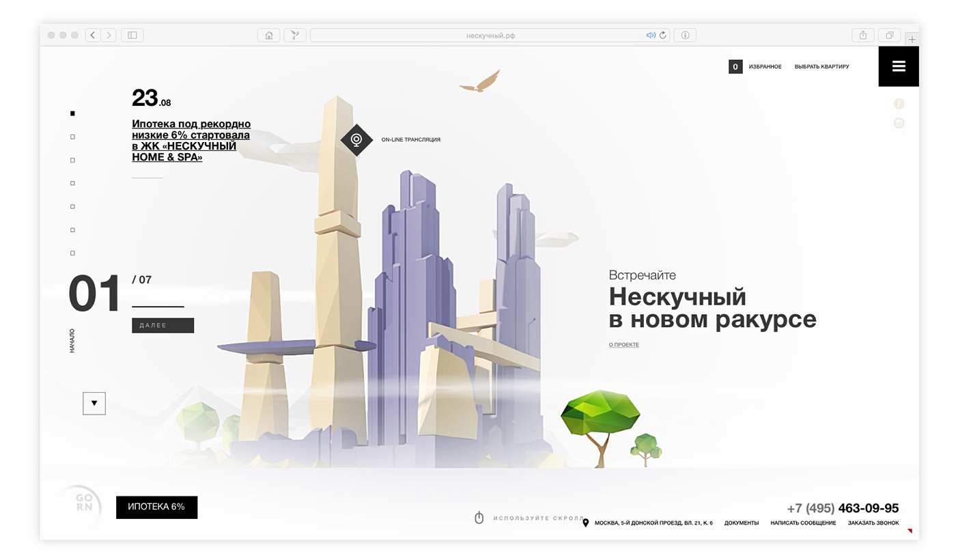Select the seventh slide indicator square
Screen dimensions: 956x560
click(x=72, y=253)
